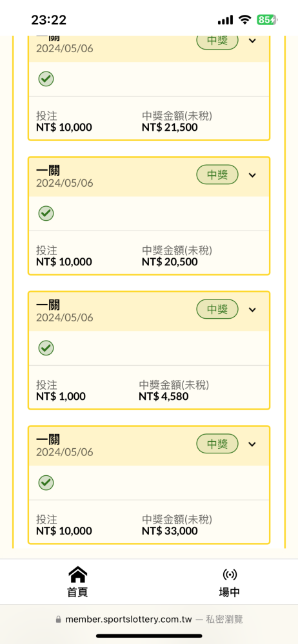This screenshot has height=644, width=298.
Task: Open the 場中 live broadcast icon
Action: 229,574
